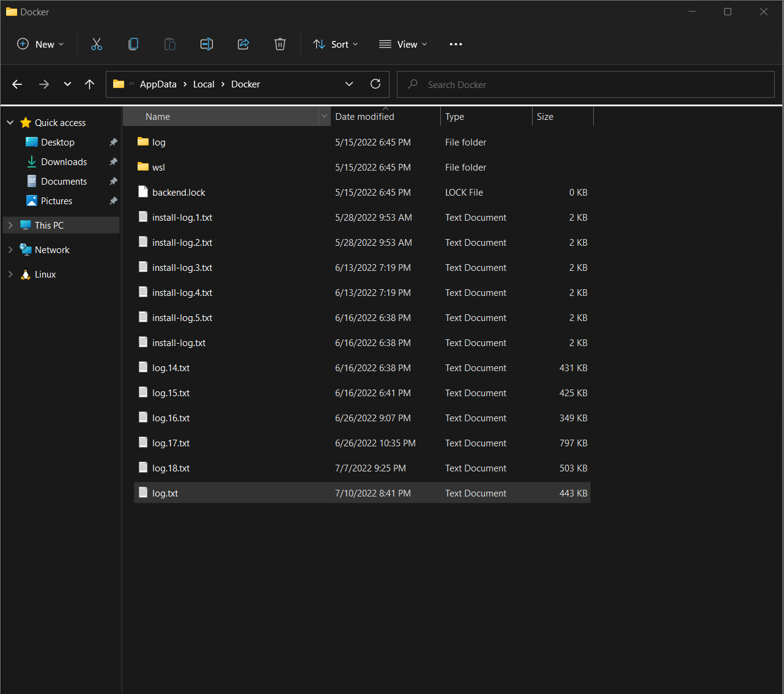Copy log.txt with the Copy icon
The height and width of the screenshot is (694, 784).
tap(133, 43)
